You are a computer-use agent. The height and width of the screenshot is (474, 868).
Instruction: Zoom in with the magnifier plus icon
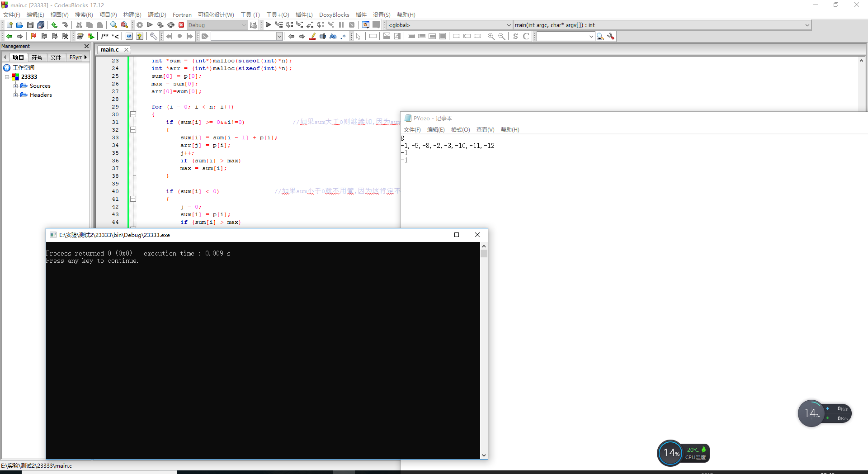pos(491,36)
